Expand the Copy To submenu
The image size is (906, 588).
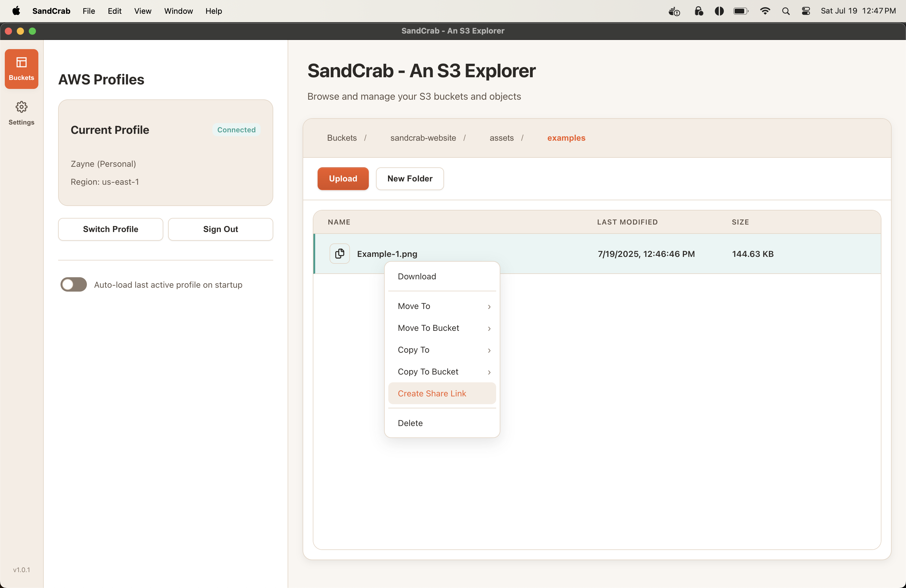pyautogui.click(x=442, y=350)
